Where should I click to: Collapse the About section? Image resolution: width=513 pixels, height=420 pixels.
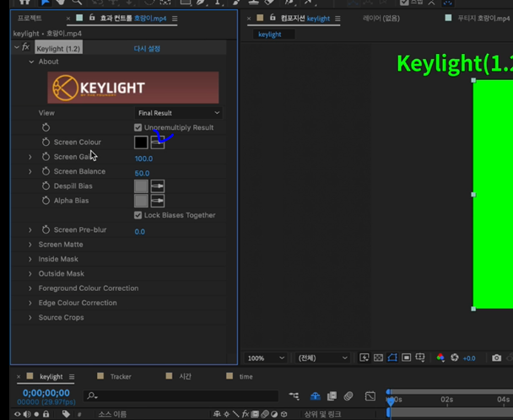31,62
